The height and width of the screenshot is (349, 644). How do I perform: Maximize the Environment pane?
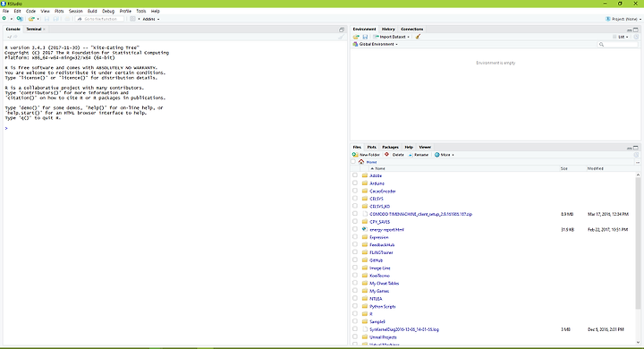click(636, 30)
